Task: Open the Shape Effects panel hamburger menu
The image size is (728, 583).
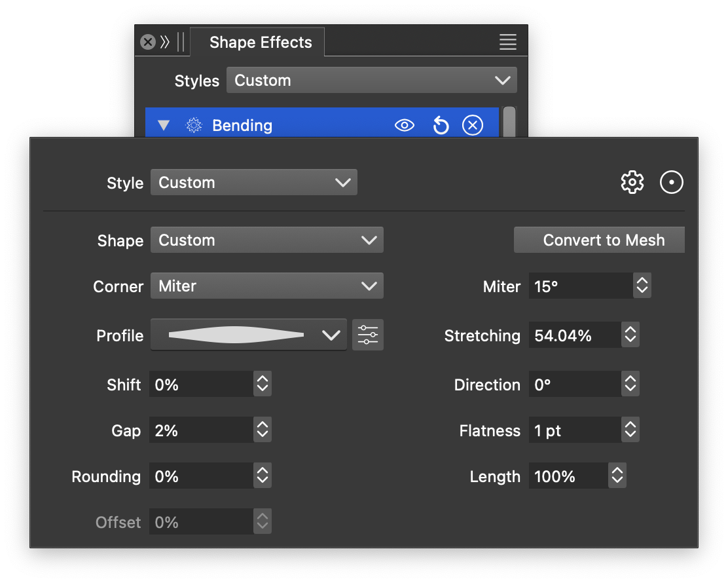Action: pyautogui.click(x=507, y=42)
